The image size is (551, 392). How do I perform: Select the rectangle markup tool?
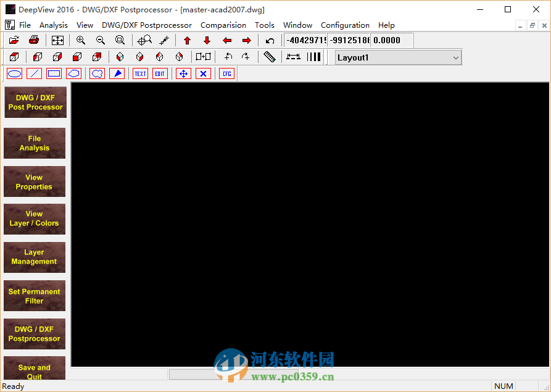pyautogui.click(x=54, y=73)
